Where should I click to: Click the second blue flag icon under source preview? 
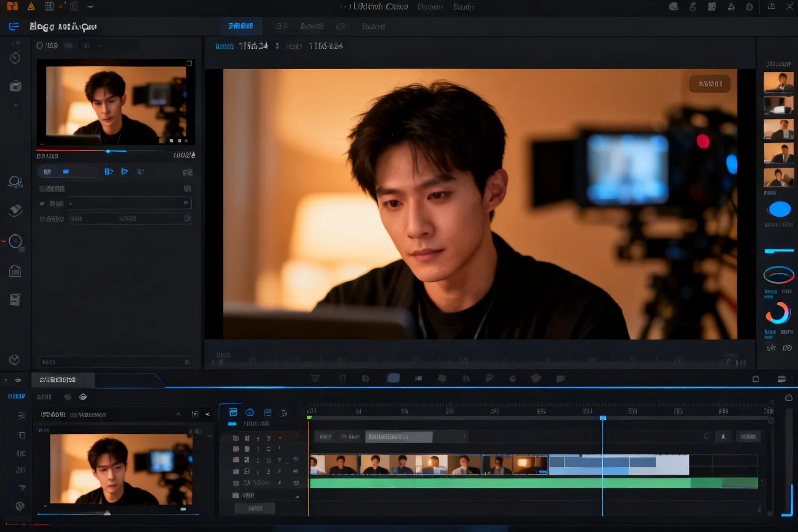pyautogui.click(x=124, y=171)
